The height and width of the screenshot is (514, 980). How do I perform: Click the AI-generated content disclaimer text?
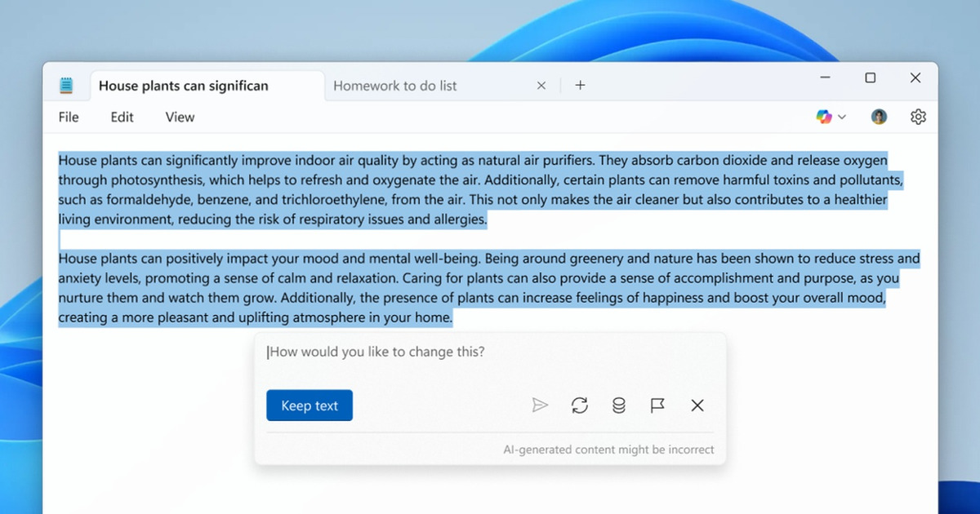[608, 450]
